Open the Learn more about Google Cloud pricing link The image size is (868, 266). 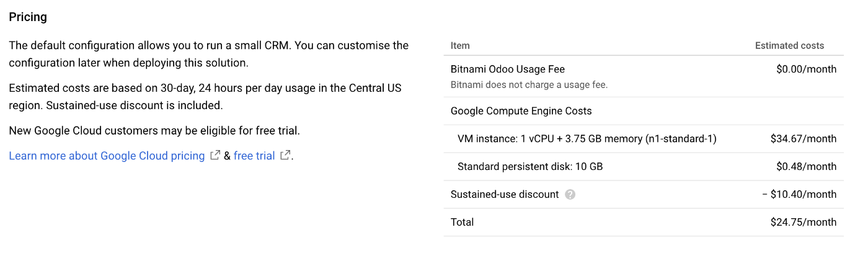pyautogui.click(x=107, y=156)
